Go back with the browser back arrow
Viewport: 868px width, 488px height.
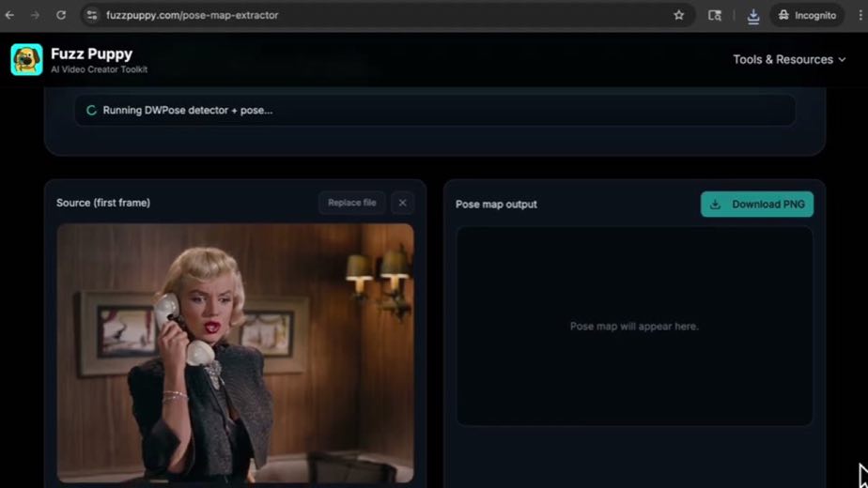point(9,16)
